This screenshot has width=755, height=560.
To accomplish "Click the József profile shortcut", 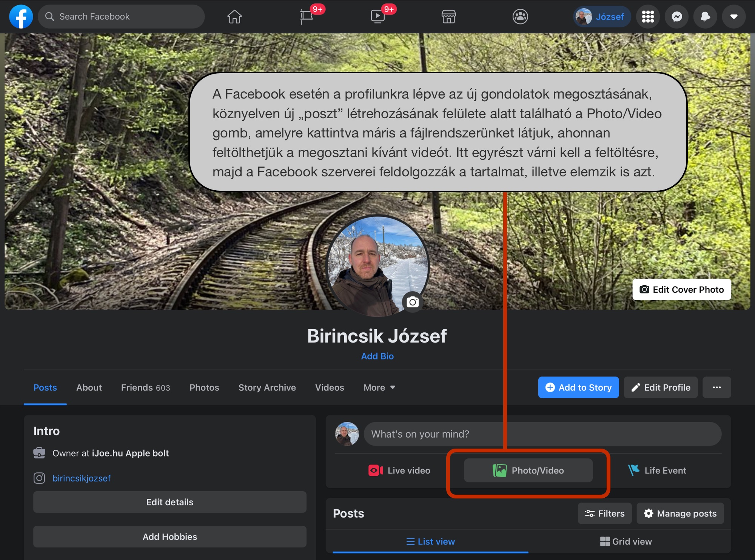I will [602, 17].
